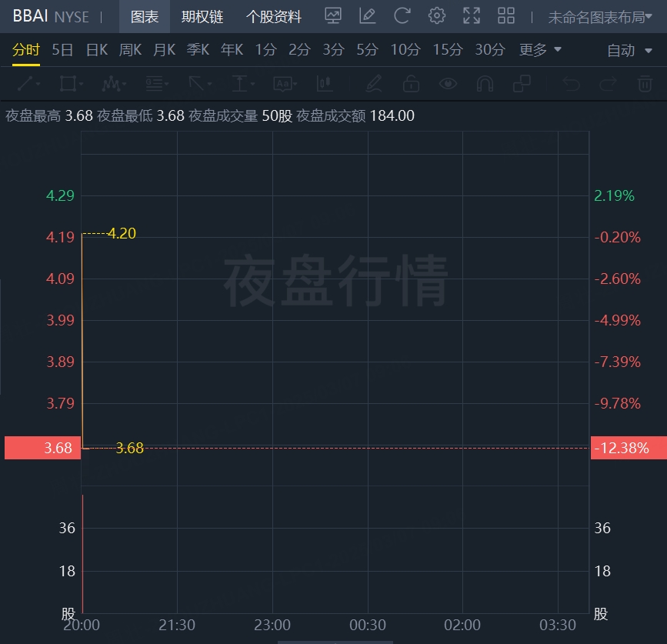667x644 pixels.
Task: Click the red 3.68 current price label
Action: 42,448
